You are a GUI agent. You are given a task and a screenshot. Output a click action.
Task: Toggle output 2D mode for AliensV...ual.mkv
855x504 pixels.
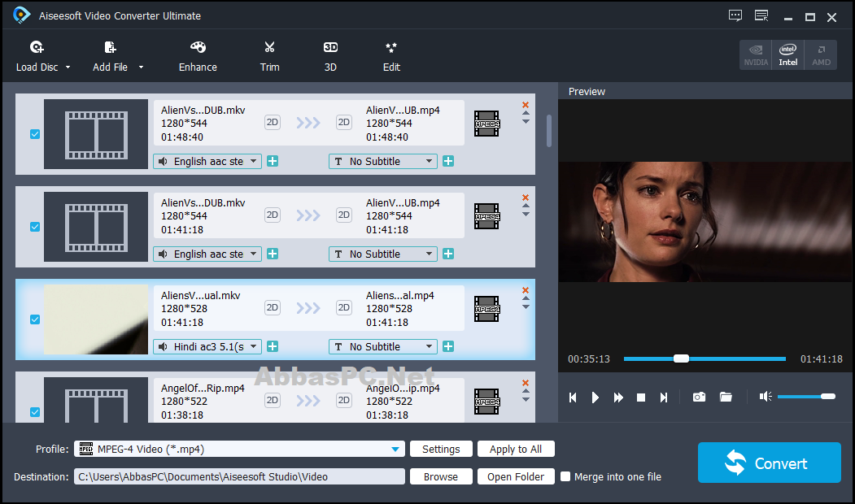click(x=343, y=307)
